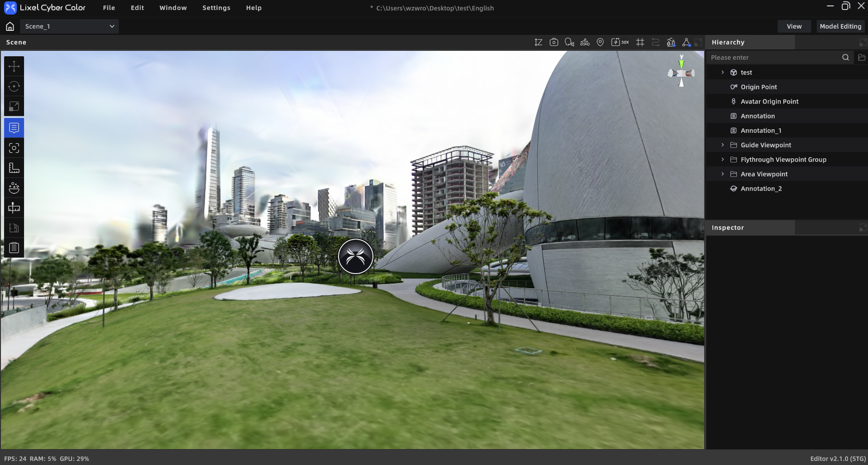Image resolution: width=868 pixels, height=465 pixels.
Task: Select the Scale tool in left toolbar
Action: pos(14,106)
